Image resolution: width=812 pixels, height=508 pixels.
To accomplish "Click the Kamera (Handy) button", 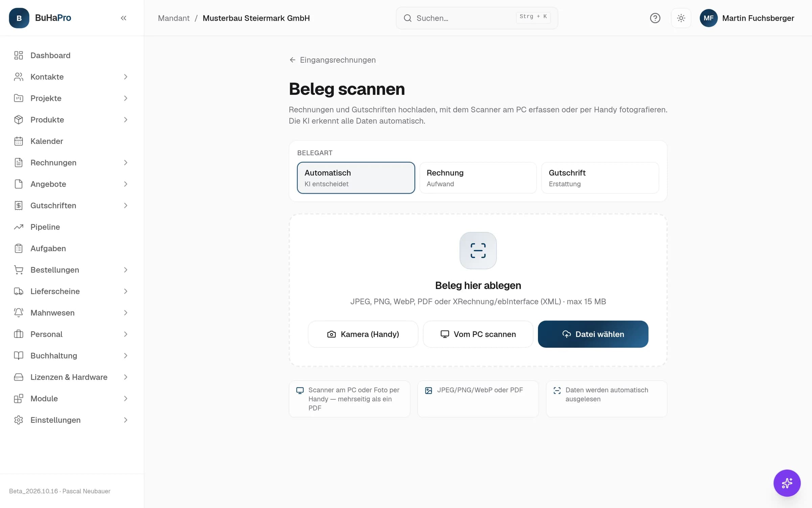I will coord(363,334).
